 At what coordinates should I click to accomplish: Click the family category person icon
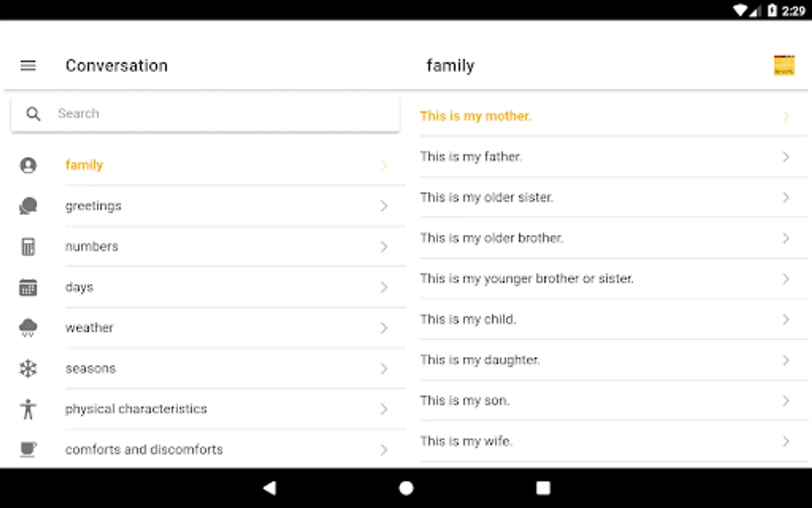(28, 165)
